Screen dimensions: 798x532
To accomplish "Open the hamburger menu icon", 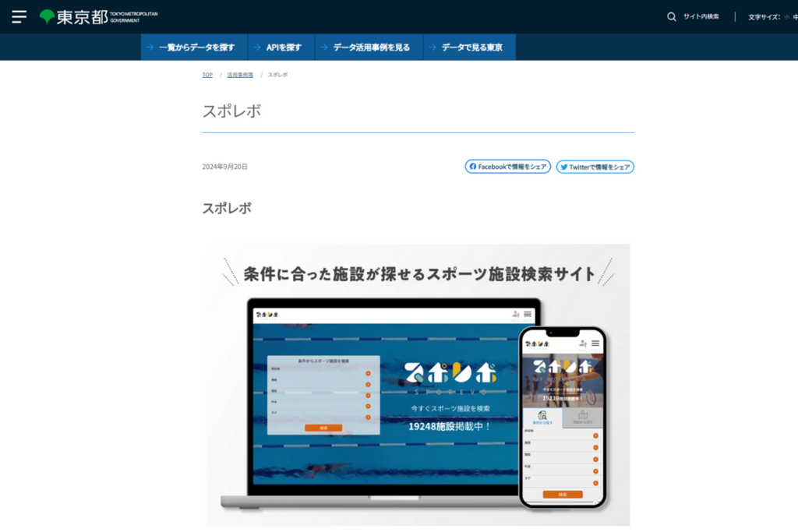I will (19, 17).
